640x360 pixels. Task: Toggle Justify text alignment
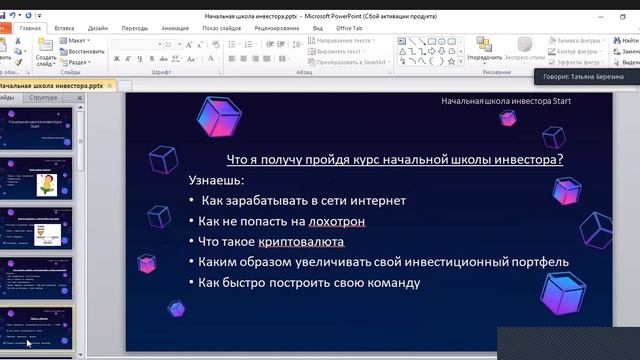267,59
